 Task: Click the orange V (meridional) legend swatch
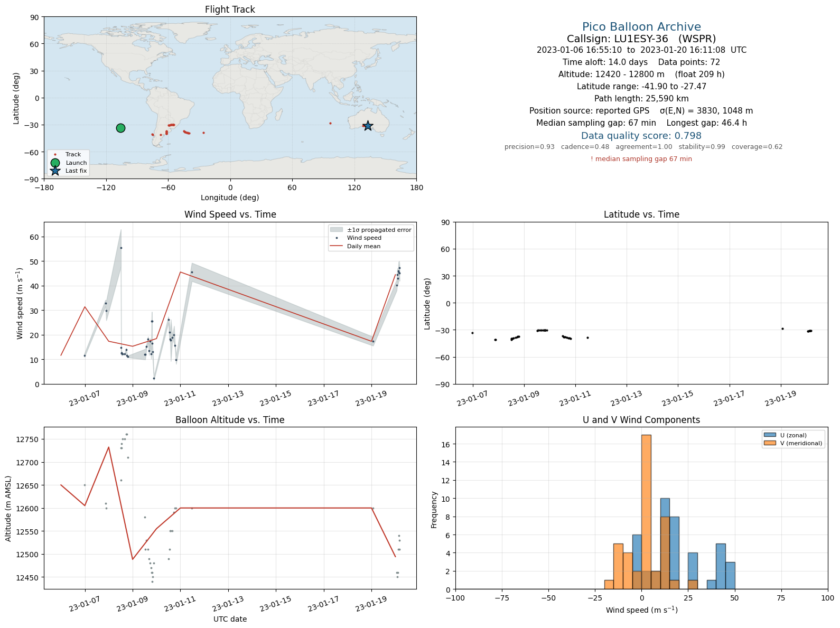coord(770,443)
